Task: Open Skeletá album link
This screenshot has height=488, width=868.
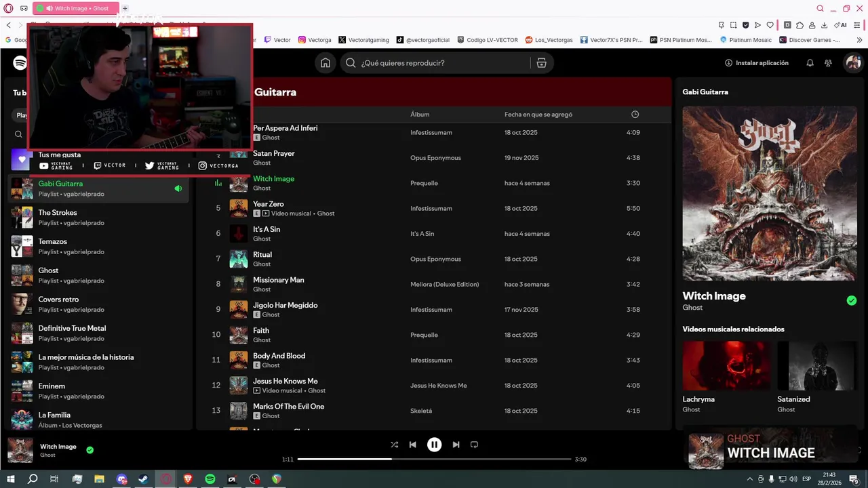Action: [x=421, y=411]
